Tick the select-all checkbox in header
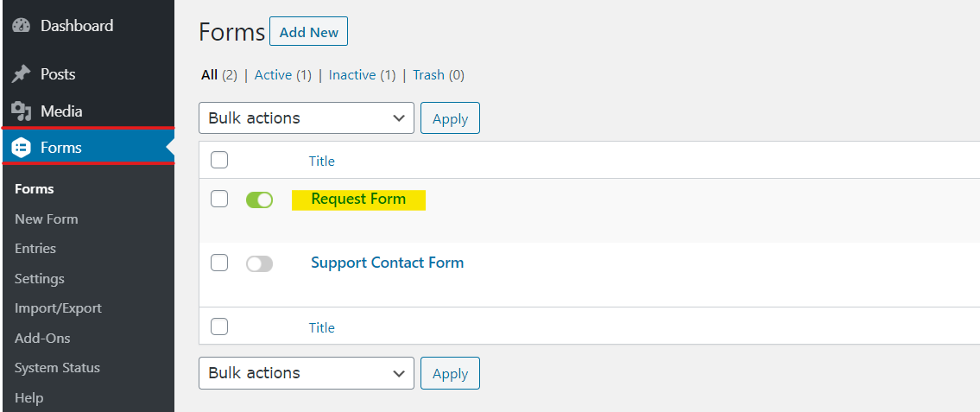This screenshot has height=412, width=980. coord(218,160)
